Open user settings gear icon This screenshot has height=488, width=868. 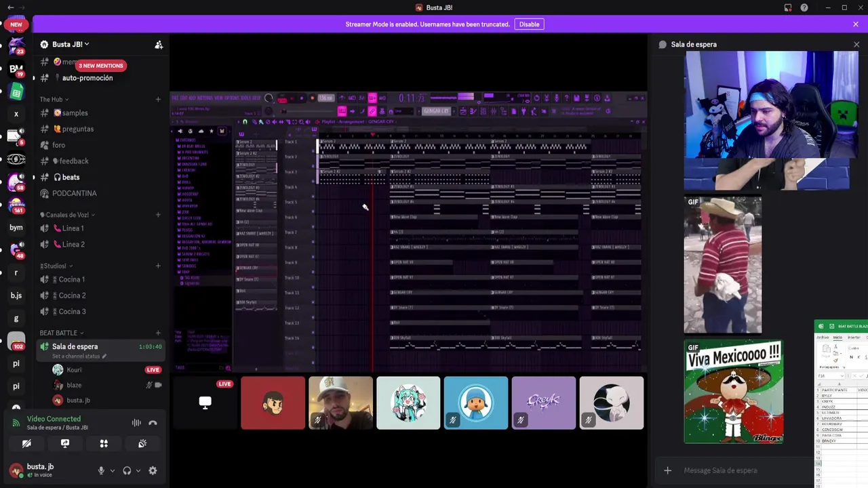coord(153,470)
